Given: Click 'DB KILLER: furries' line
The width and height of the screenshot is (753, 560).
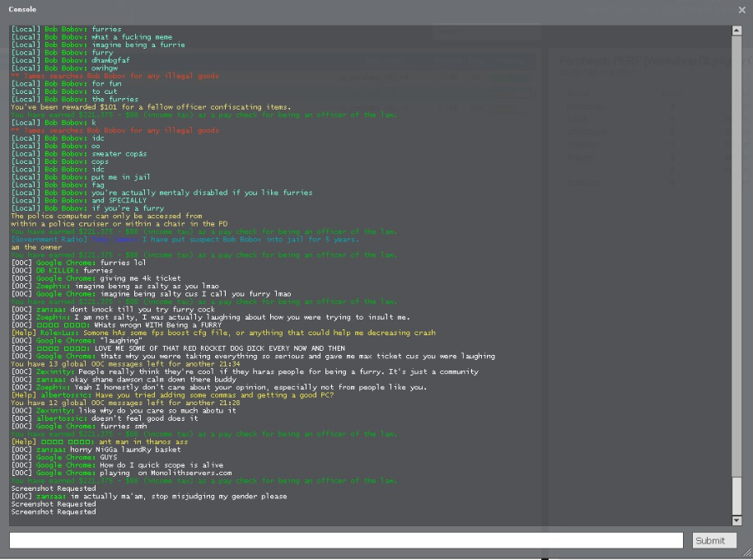Looking at the screenshot, I should coord(62,271).
